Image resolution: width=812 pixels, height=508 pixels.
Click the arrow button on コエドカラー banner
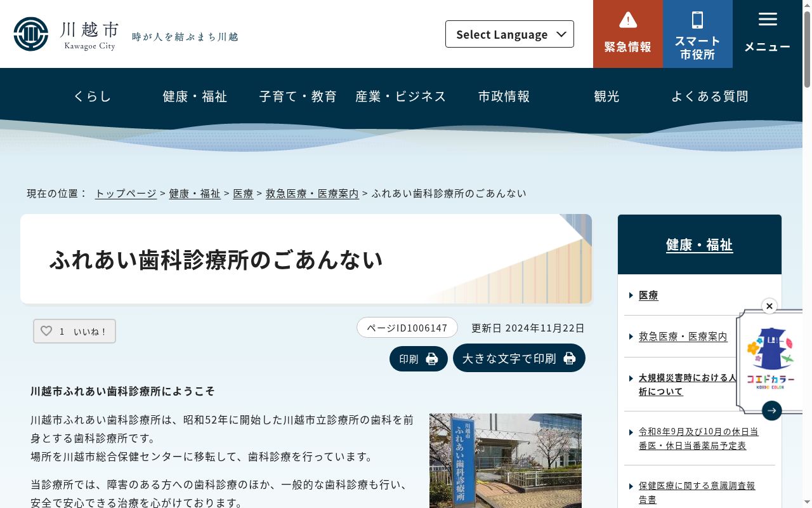click(x=772, y=411)
